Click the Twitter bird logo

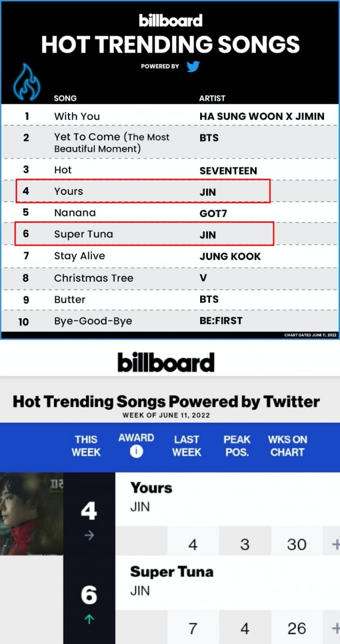(193, 66)
